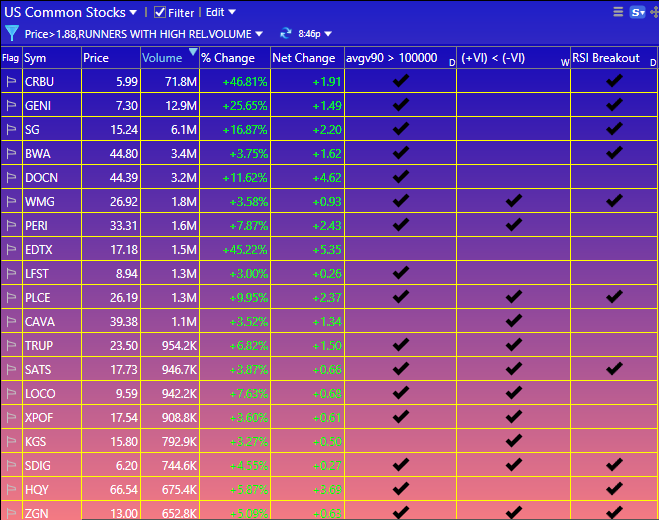Flag the PLCE stock row

11,297
